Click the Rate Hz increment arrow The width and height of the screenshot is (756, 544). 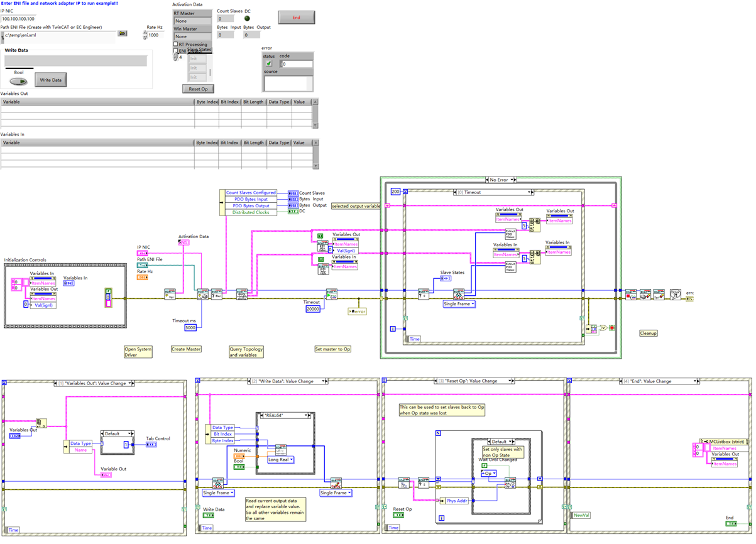tap(145, 32)
